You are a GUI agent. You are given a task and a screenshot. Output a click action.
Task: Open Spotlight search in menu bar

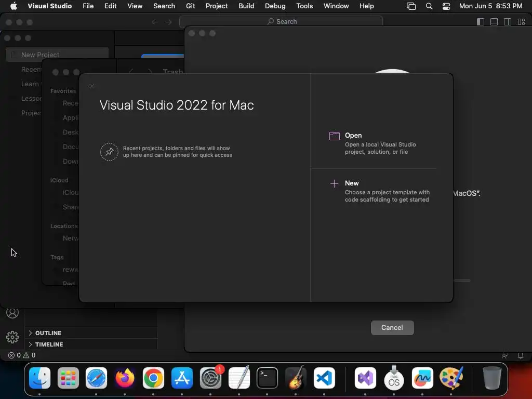click(429, 6)
